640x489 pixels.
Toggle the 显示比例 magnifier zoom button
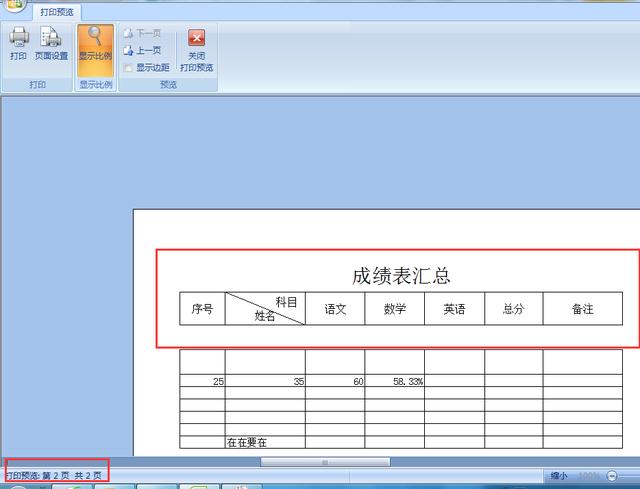[x=95, y=50]
